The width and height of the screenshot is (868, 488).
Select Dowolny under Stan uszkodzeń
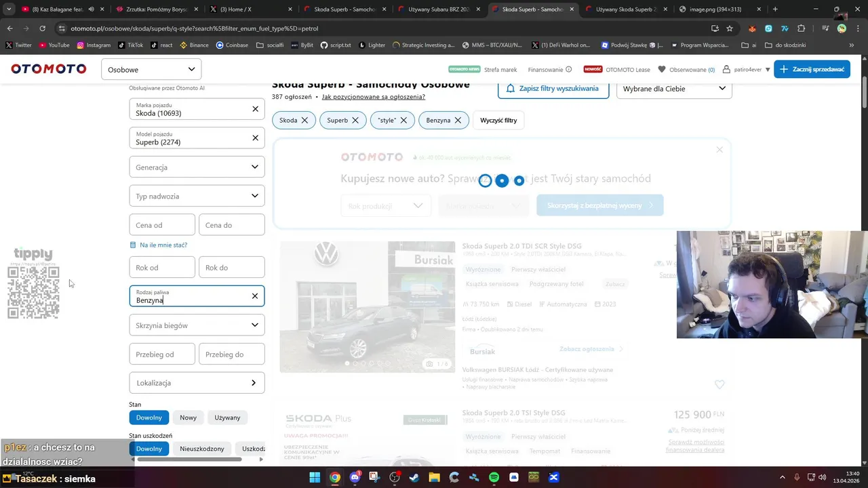[x=149, y=449]
